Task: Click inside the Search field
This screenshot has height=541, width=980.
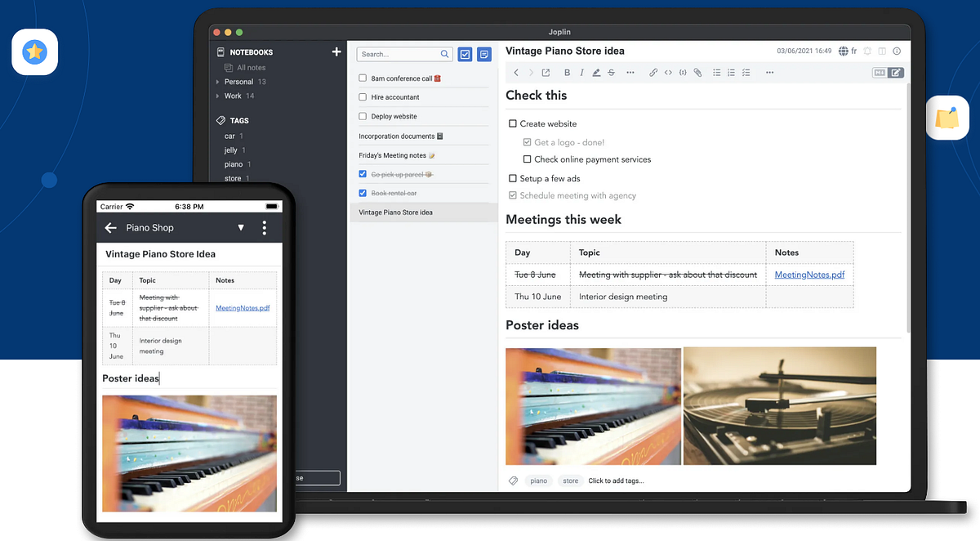Action: tap(400, 53)
